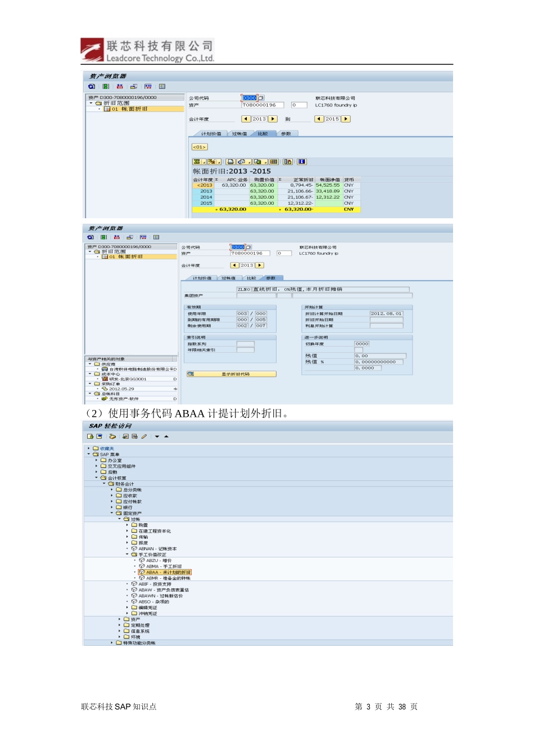Open the 计划价值 tab in lower asset explorer
This screenshot has width=534, height=756.
[x=202, y=278]
